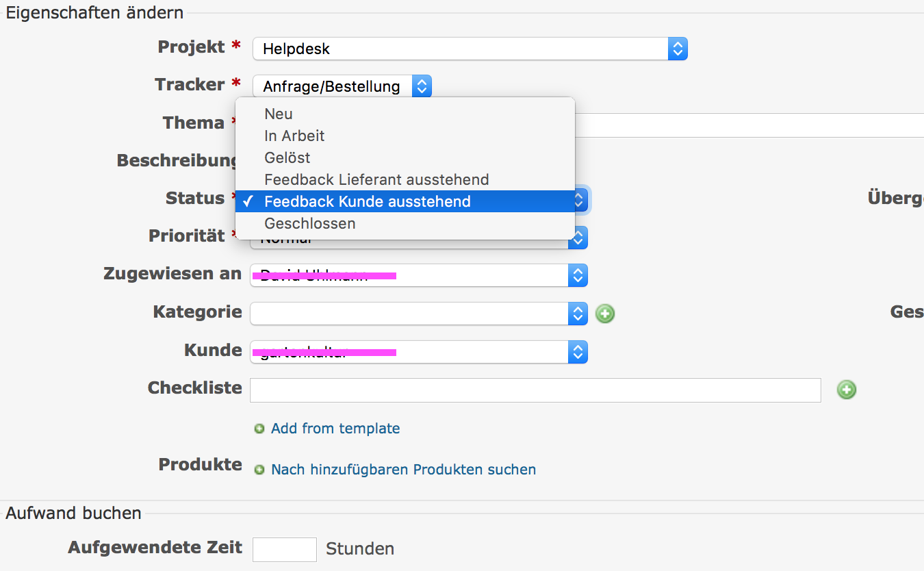Expand the Zugewiesen an dropdown

point(419,275)
